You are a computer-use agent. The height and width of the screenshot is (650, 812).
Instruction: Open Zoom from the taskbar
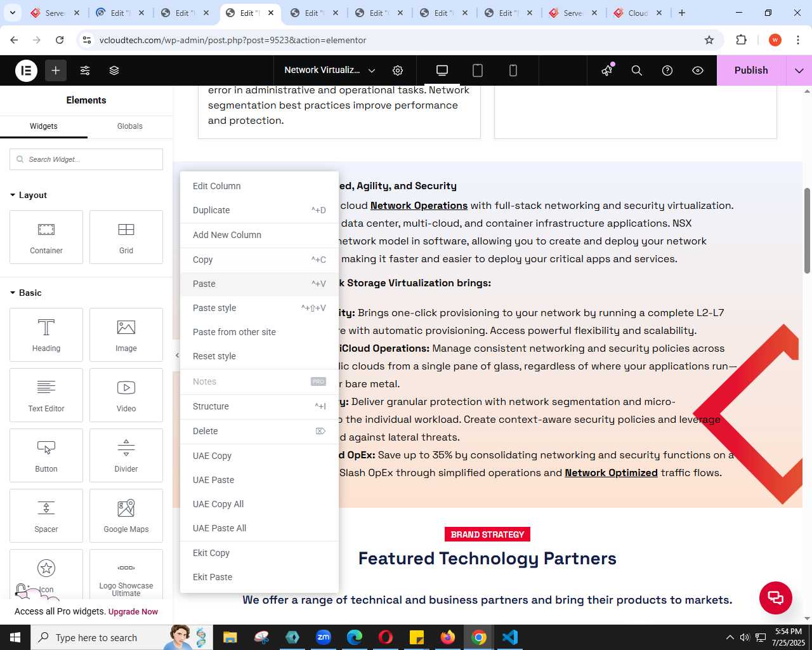click(324, 637)
